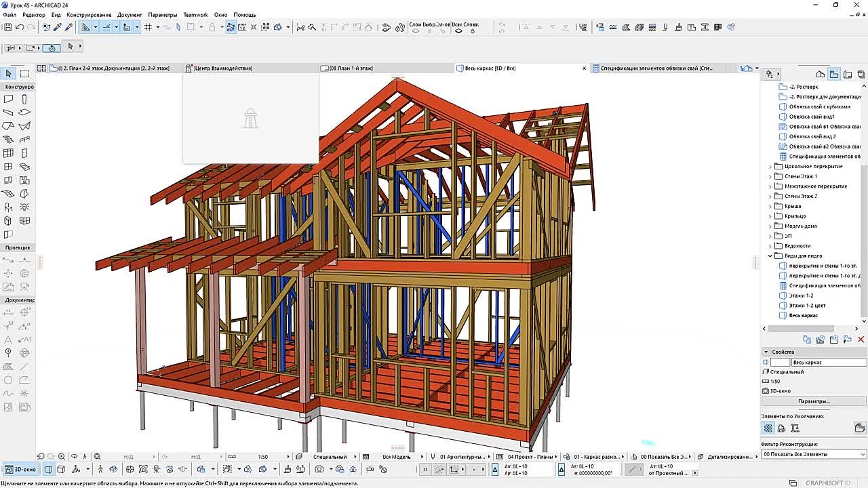Viewport: 868px width, 488px height.
Task: Open the Окно menu
Action: point(221,15)
